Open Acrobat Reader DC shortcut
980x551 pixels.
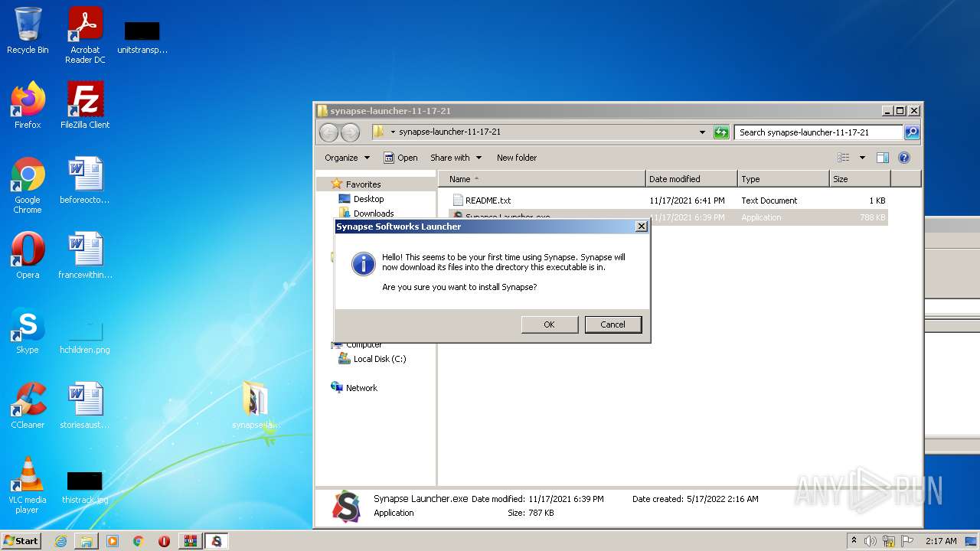coord(85,35)
